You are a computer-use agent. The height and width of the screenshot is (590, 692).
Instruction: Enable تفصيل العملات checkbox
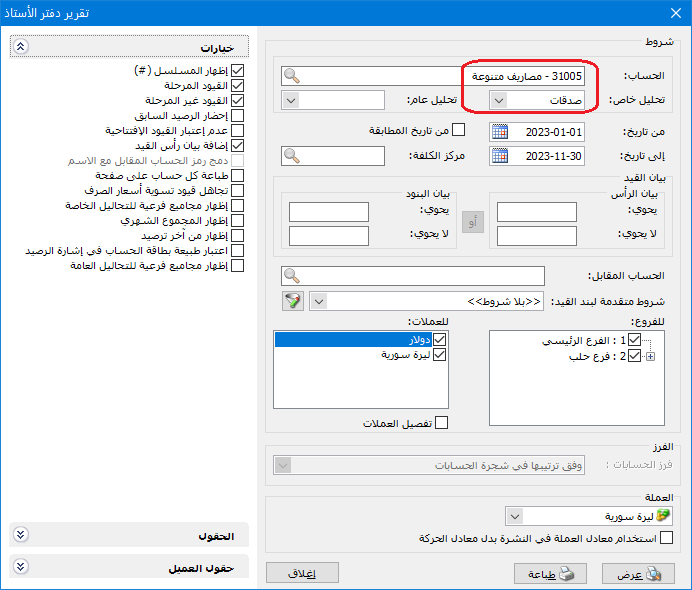(x=441, y=423)
